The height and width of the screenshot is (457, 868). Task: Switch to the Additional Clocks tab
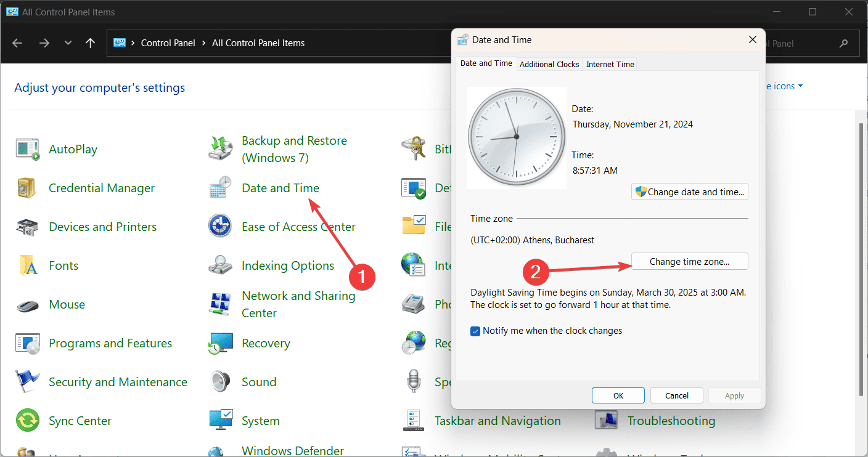pos(549,64)
